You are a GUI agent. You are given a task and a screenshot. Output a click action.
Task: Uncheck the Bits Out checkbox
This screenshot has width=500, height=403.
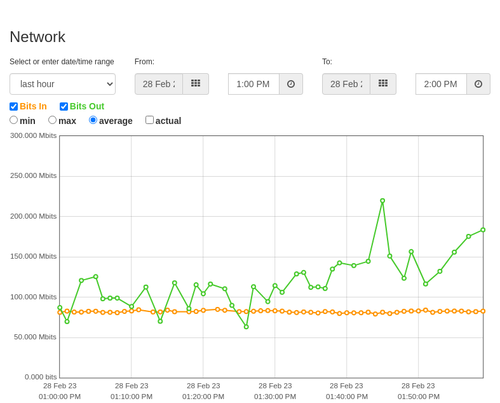(64, 106)
